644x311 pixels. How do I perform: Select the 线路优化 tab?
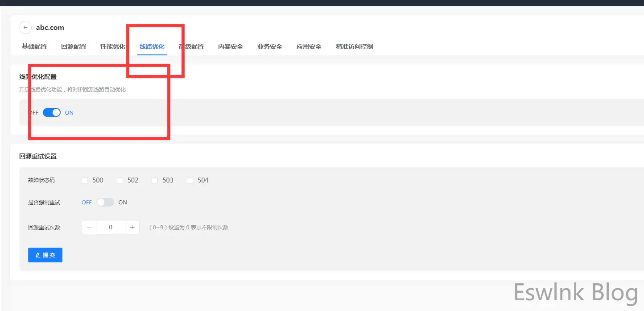coord(152,46)
